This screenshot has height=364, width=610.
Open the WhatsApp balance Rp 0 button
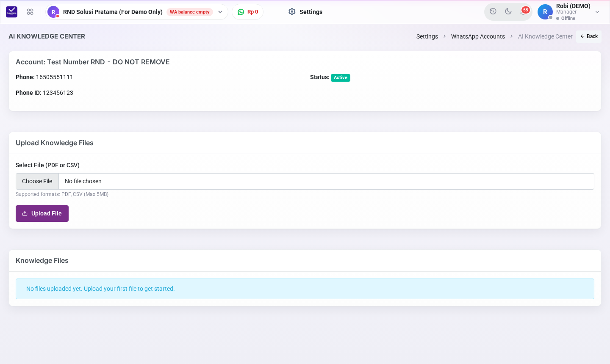click(x=247, y=12)
